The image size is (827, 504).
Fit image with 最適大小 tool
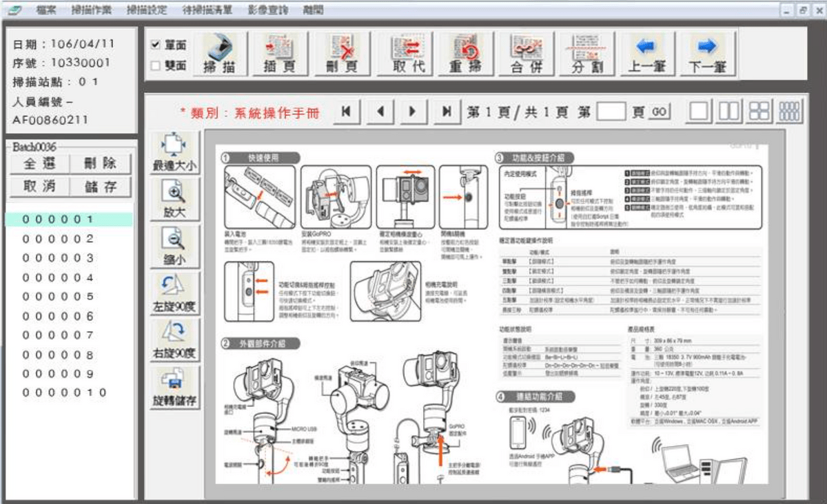click(x=174, y=154)
